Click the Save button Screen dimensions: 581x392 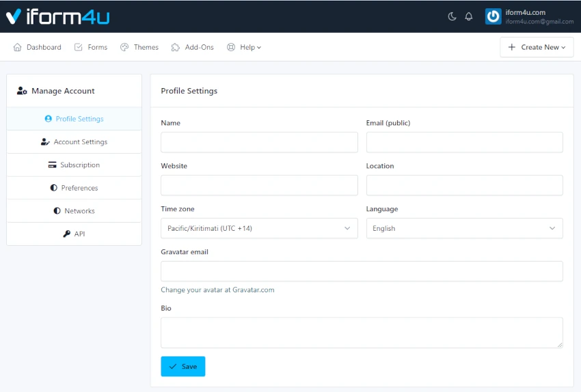(x=183, y=367)
